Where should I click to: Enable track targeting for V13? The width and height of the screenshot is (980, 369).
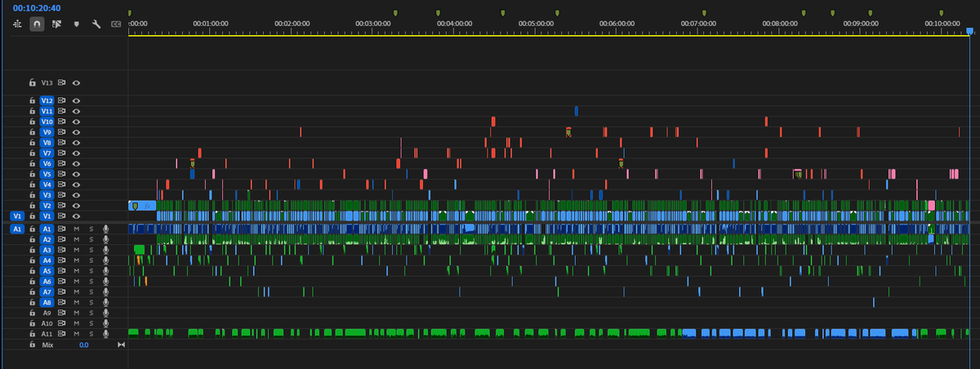[x=47, y=82]
